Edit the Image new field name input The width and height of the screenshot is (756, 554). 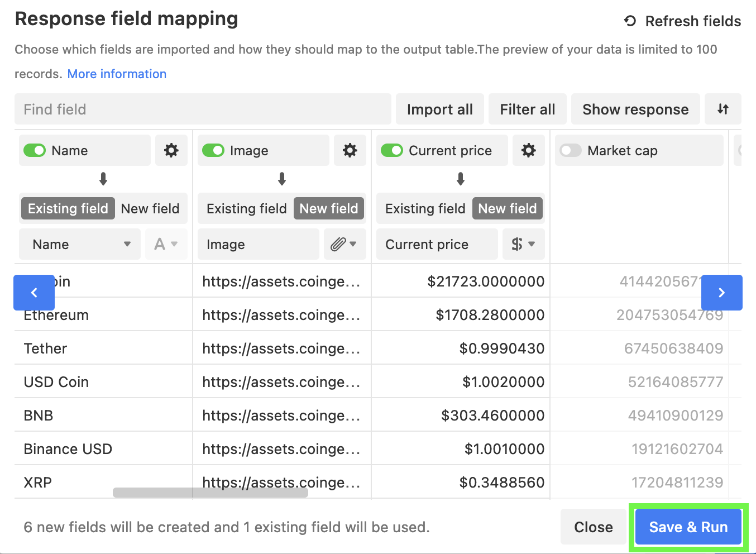(259, 244)
